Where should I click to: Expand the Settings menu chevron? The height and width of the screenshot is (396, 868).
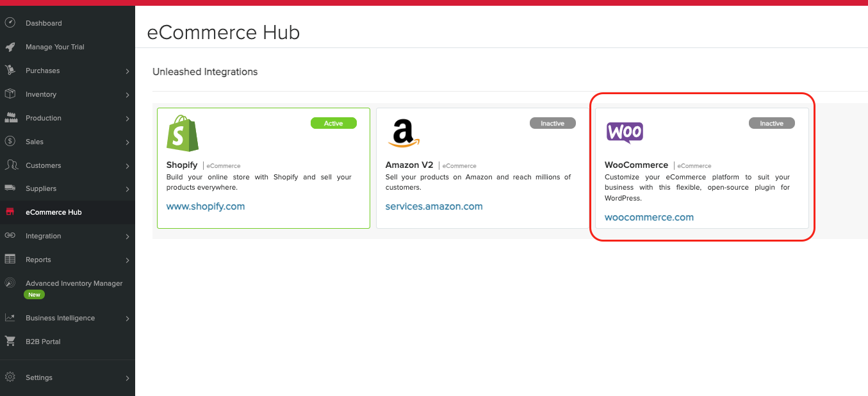pos(127,378)
